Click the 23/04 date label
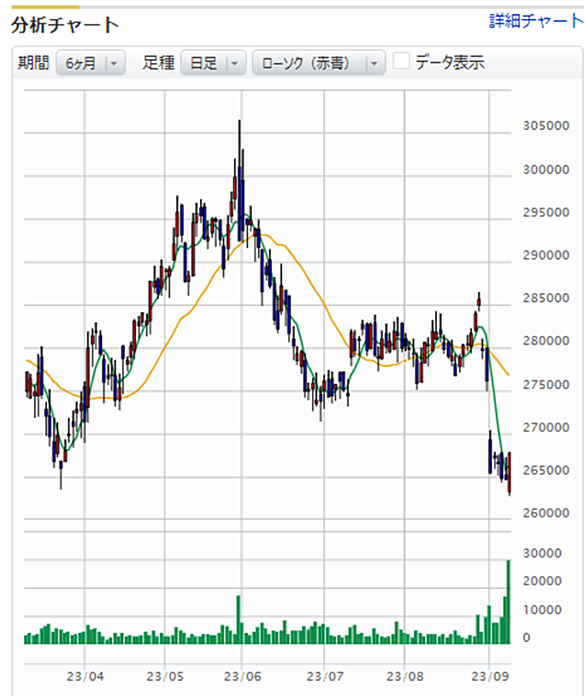 (x=85, y=676)
